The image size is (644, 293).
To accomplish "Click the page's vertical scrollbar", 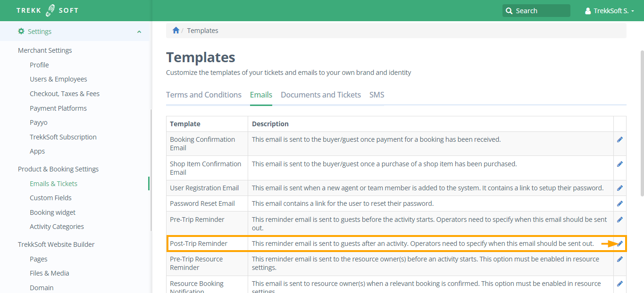I will 642,122.
